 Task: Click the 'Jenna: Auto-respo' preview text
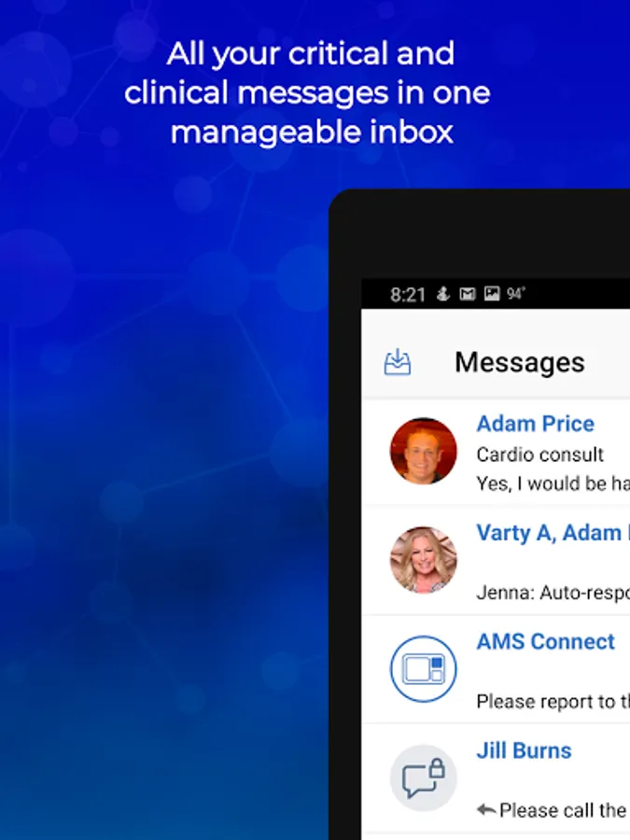point(553,593)
